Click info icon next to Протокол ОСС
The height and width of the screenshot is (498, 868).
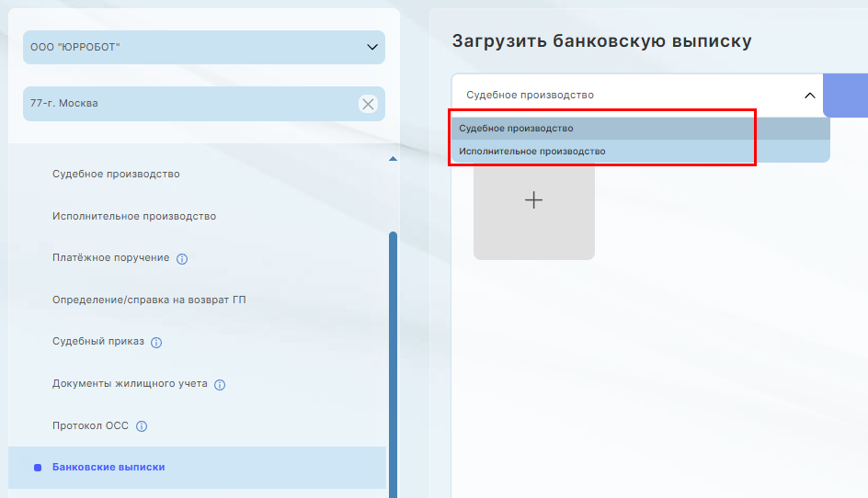point(142,426)
